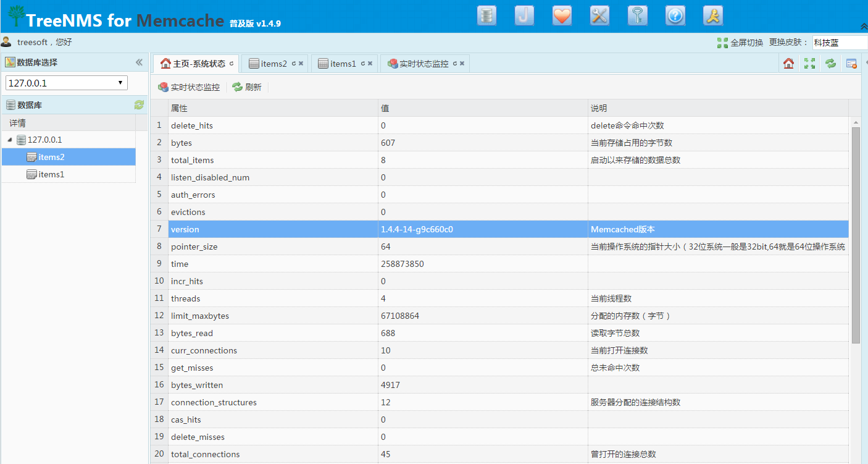868x464 pixels.
Task: Select the pointer_size row
Action: [x=500, y=247]
